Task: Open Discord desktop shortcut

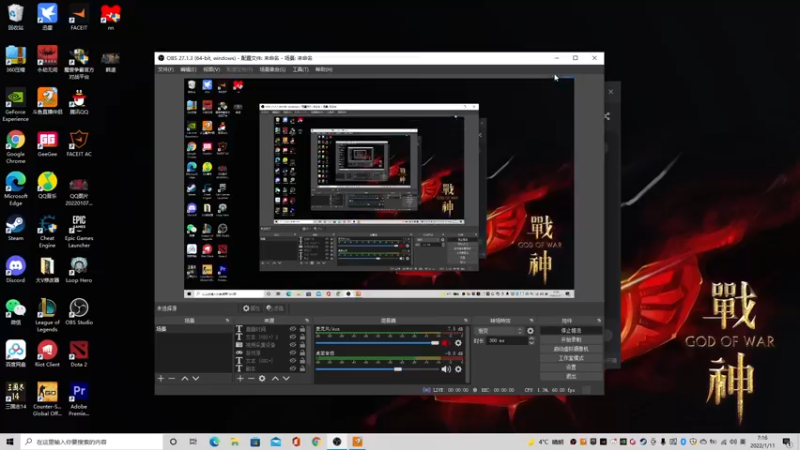Action: [15, 270]
